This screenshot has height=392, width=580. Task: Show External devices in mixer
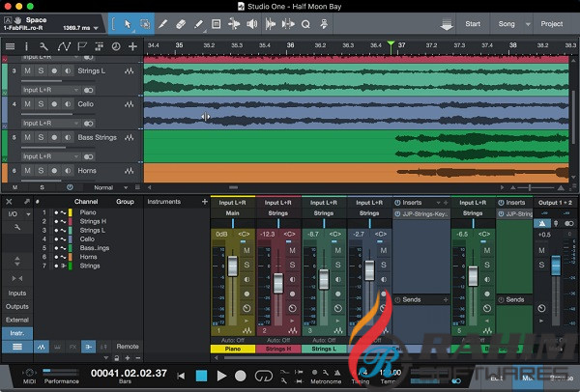[17, 320]
